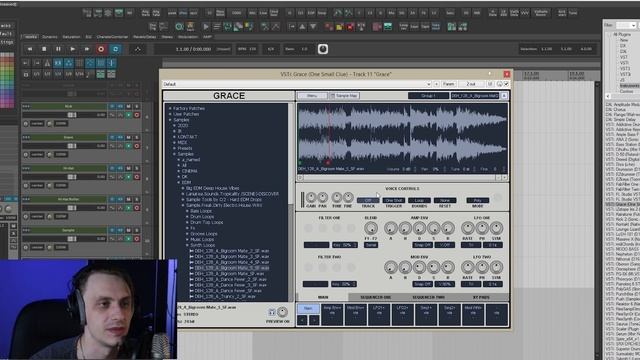Click the PREVIEW volume knob

pos(282,312)
